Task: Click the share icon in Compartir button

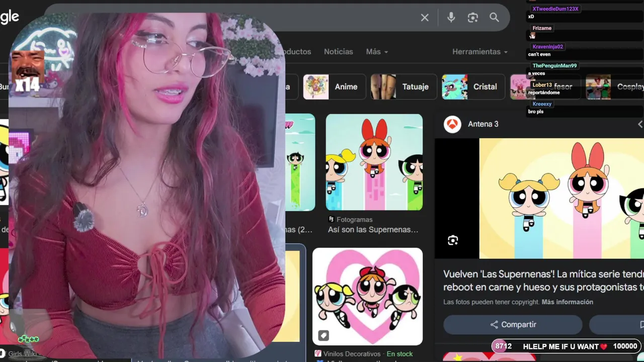Action: [x=494, y=325]
